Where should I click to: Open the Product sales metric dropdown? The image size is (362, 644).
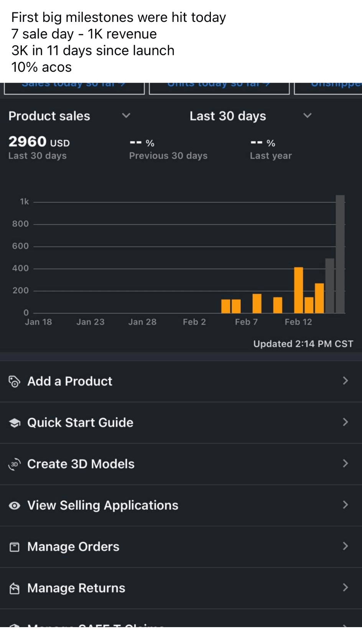pyautogui.click(x=126, y=116)
